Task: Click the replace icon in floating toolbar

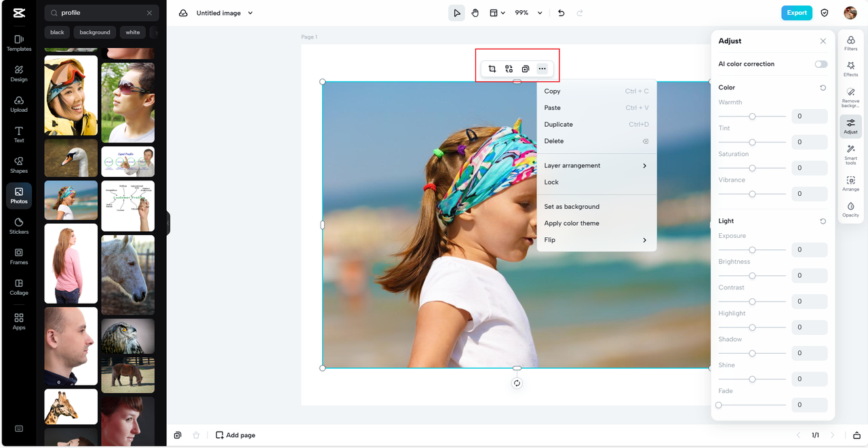Action: pos(509,69)
